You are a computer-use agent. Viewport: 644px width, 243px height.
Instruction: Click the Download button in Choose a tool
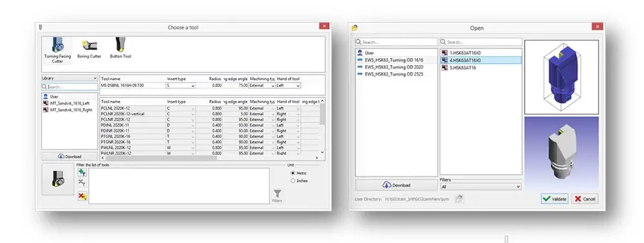tap(70, 157)
